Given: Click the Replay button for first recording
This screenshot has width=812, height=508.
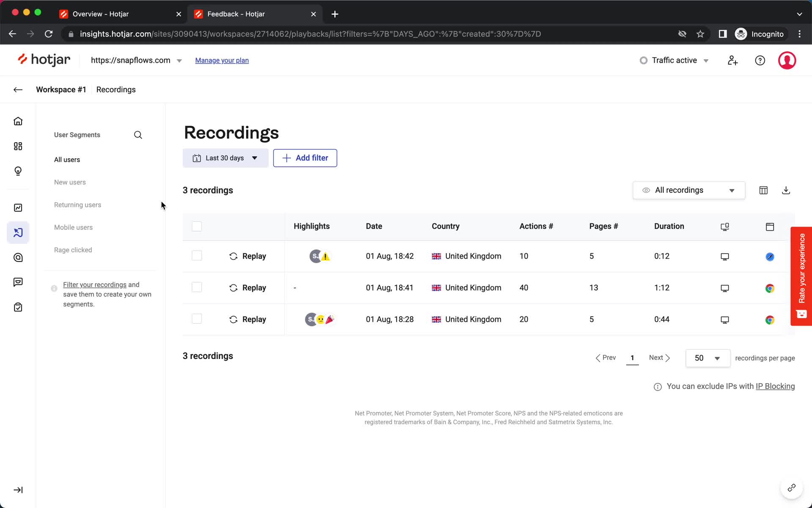Looking at the screenshot, I should click(247, 256).
